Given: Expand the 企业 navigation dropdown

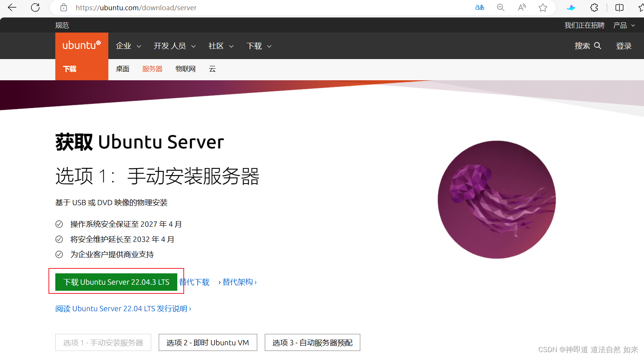Looking at the screenshot, I should (x=128, y=45).
